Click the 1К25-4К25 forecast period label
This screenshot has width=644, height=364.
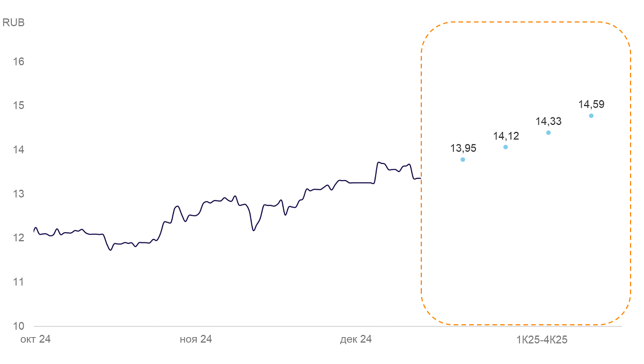coord(542,339)
